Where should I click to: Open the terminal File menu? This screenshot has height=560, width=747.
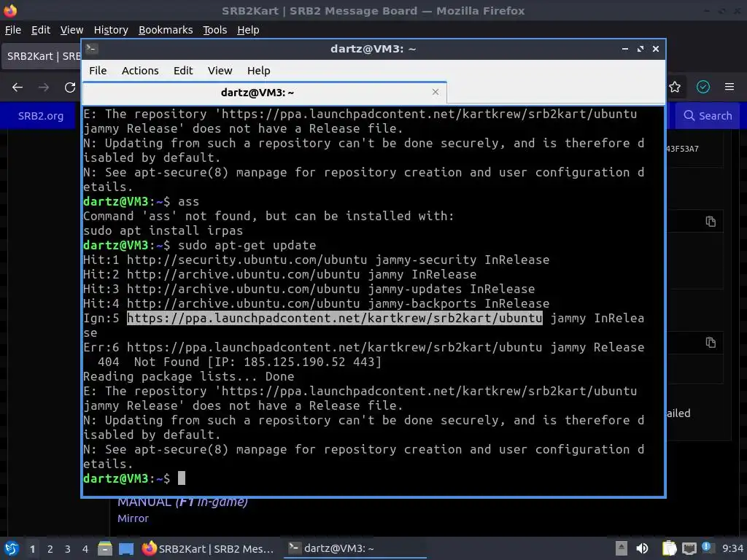[98, 71]
